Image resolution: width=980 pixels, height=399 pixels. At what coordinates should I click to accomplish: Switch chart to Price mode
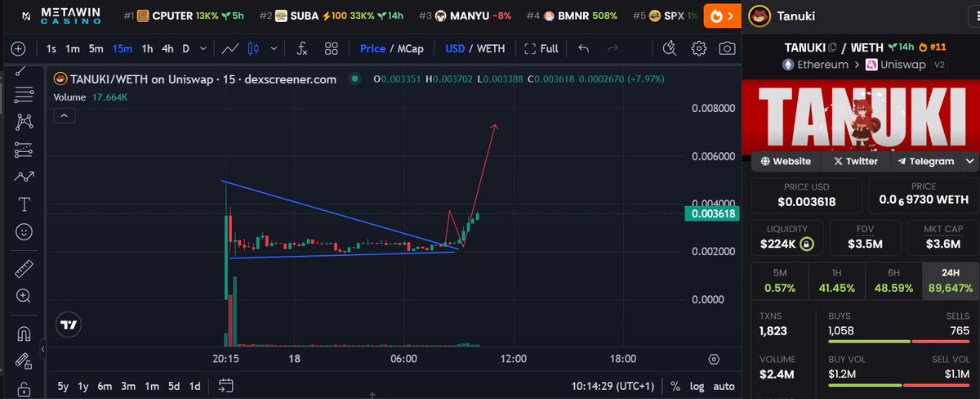(372, 48)
